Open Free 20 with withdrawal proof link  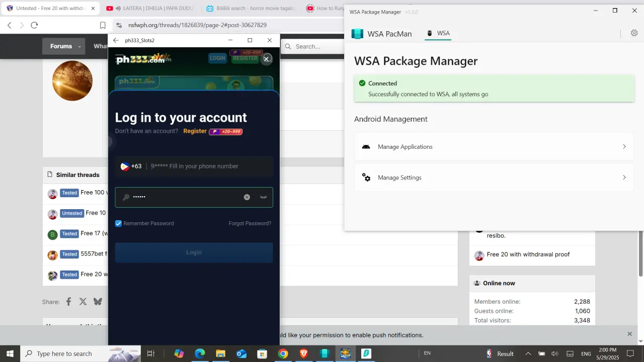click(528, 254)
